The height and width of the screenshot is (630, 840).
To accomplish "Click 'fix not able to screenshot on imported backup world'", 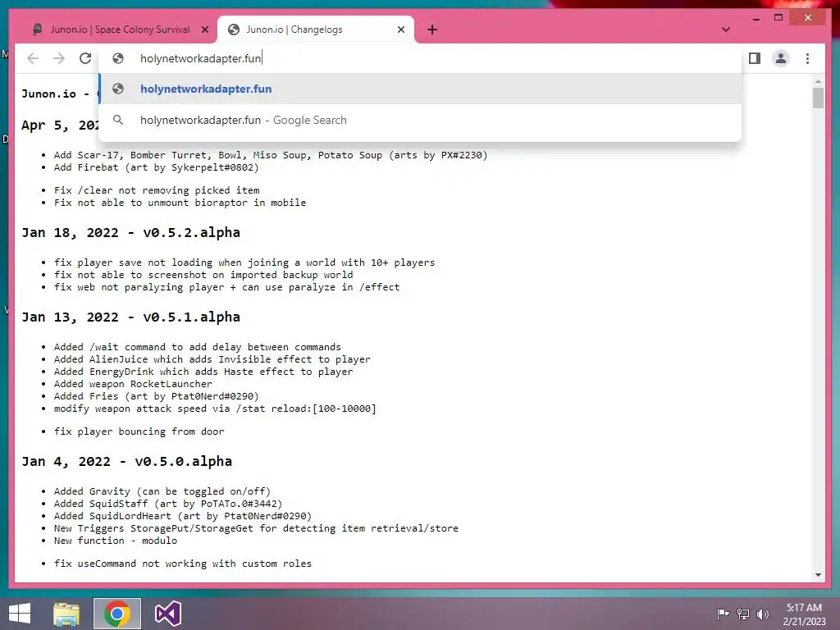I will pyautogui.click(x=203, y=275).
